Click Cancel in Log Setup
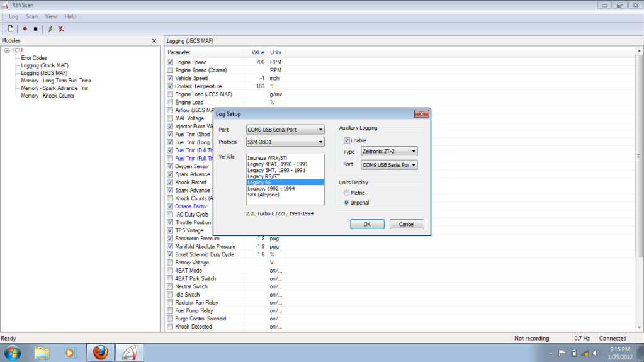Screen dimensions: 644x362 pyautogui.click(x=407, y=224)
